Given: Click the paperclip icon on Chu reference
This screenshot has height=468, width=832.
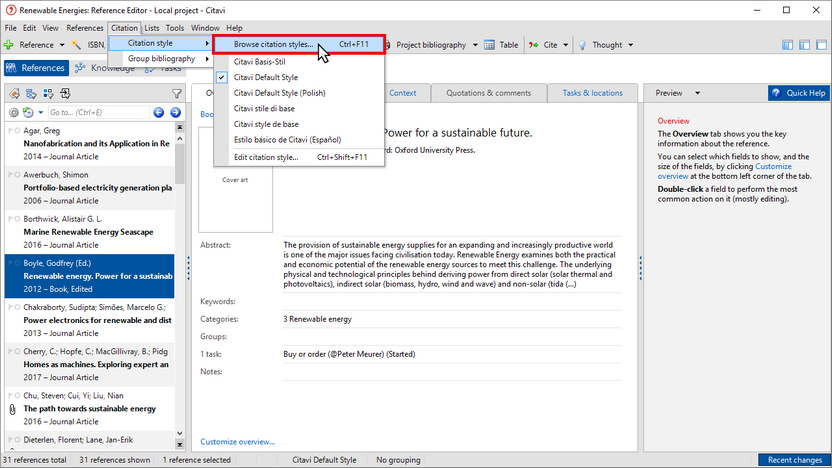Looking at the screenshot, I should (x=12, y=409).
